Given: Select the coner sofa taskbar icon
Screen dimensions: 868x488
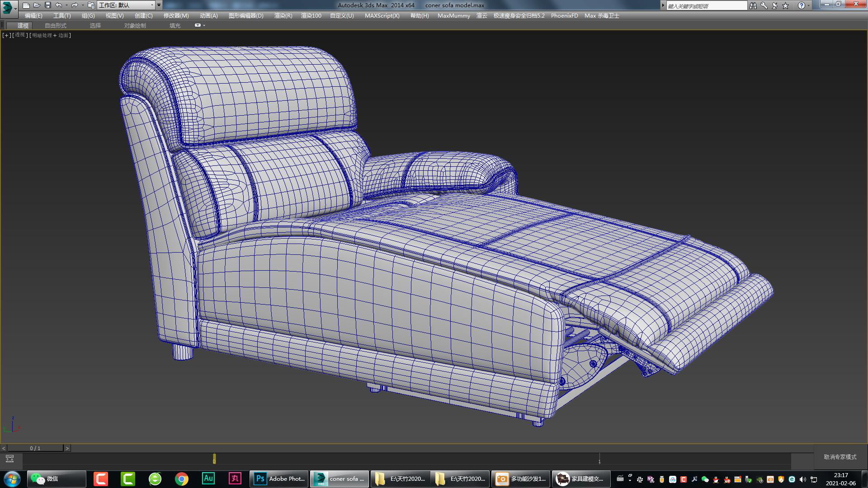Looking at the screenshot, I should coord(339,479).
